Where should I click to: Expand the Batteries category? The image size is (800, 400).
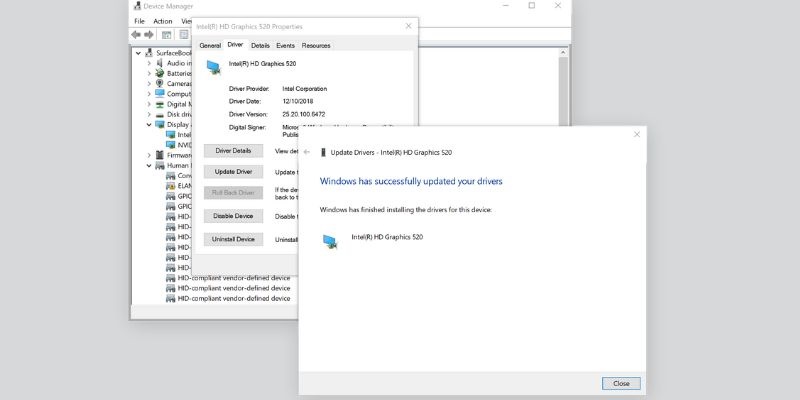pyautogui.click(x=149, y=73)
